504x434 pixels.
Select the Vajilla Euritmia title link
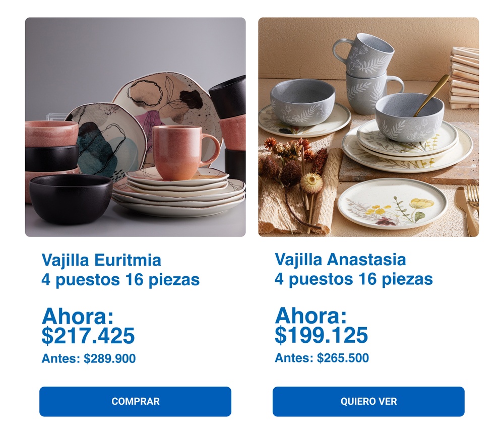101,261
